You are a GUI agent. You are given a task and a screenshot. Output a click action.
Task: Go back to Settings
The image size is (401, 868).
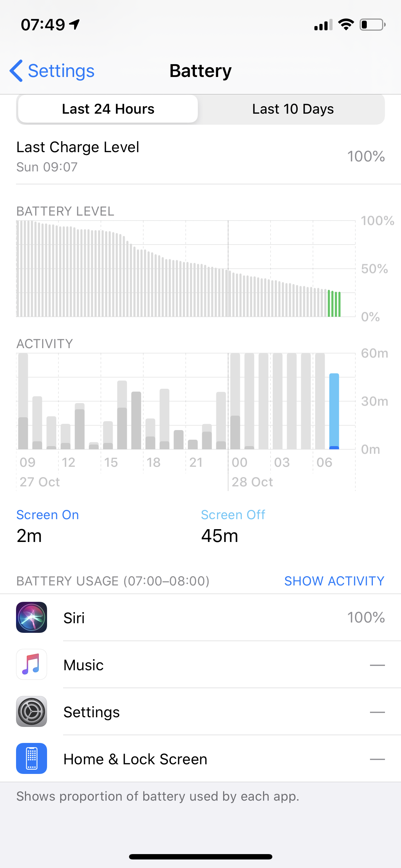pyautogui.click(x=61, y=71)
